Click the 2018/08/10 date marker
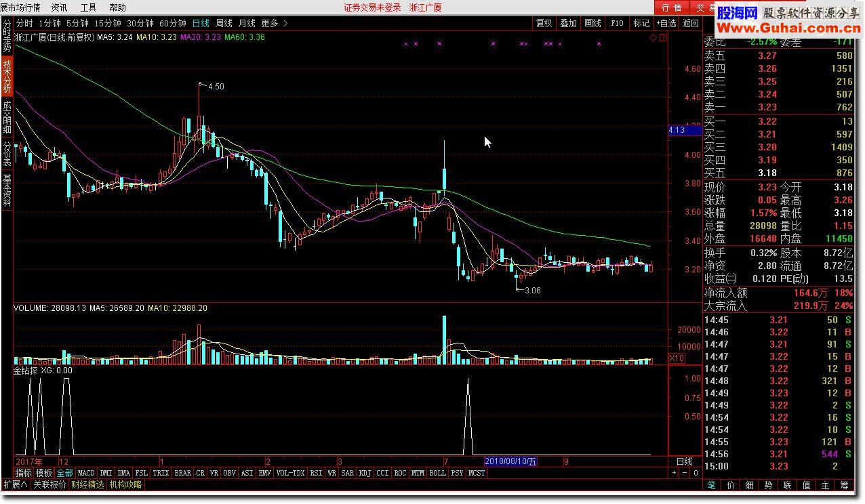 [510, 461]
